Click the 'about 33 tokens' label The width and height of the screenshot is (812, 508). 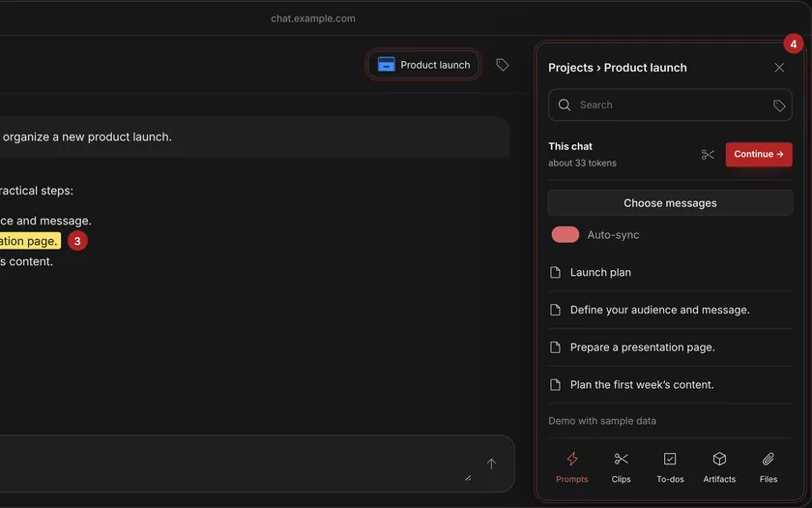pyautogui.click(x=582, y=163)
